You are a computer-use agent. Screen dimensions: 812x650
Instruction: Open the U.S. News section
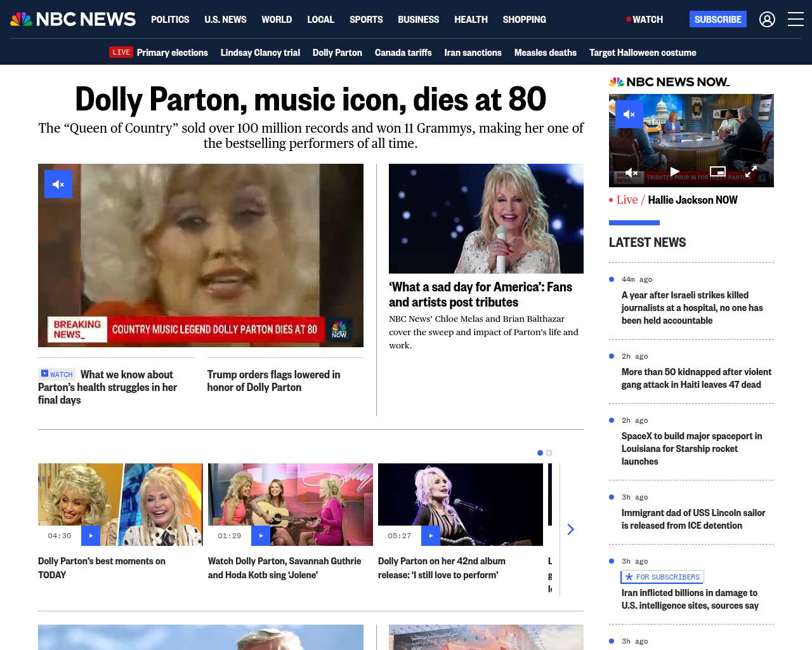(225, 20)
